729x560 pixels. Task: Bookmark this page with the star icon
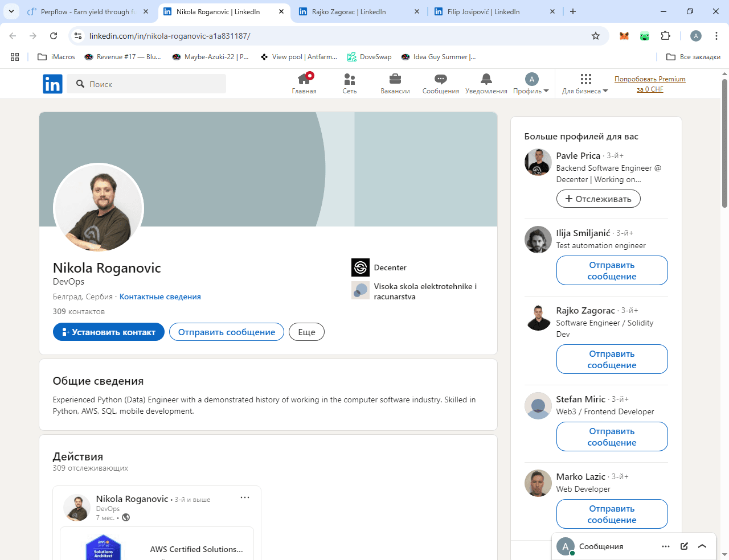coord(596,36)
